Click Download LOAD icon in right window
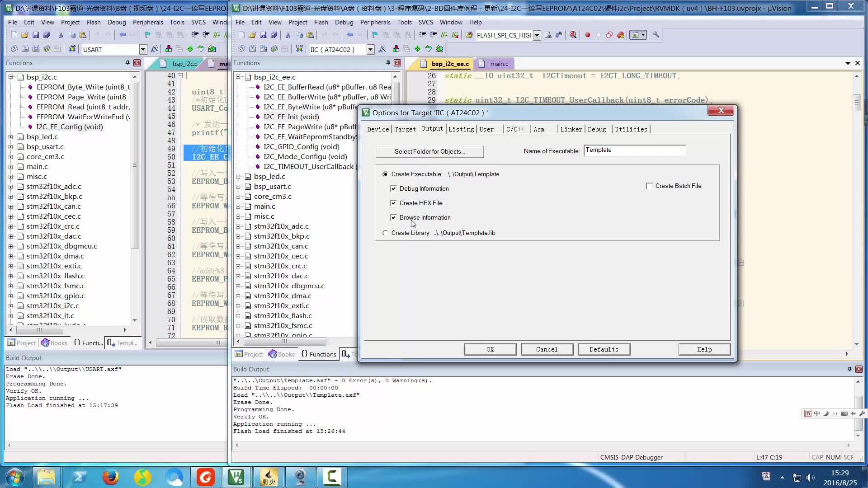 pyautogui.click(x=299, y=49)
